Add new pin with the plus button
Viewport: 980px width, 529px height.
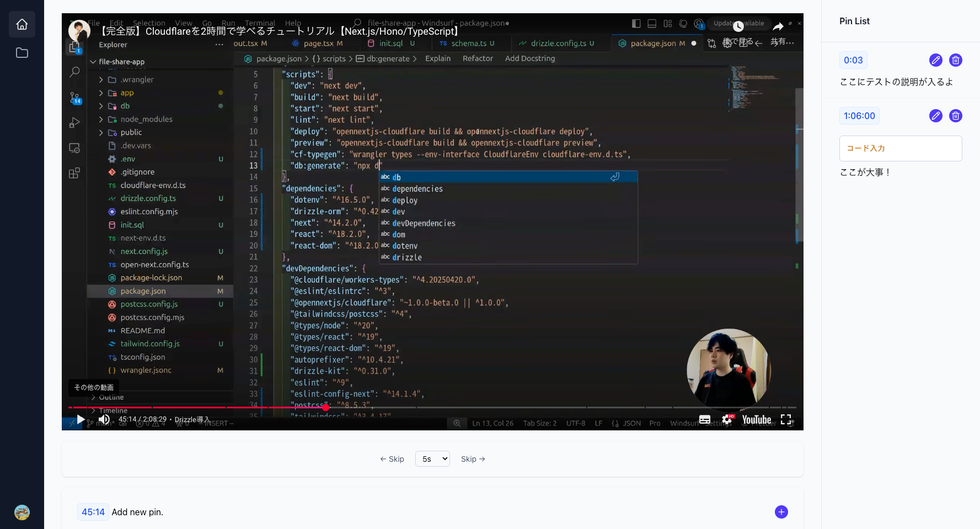781,512
